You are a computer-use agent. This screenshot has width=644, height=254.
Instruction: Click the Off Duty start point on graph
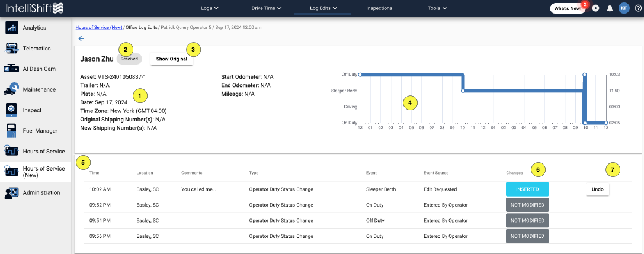tap(360, 75)
